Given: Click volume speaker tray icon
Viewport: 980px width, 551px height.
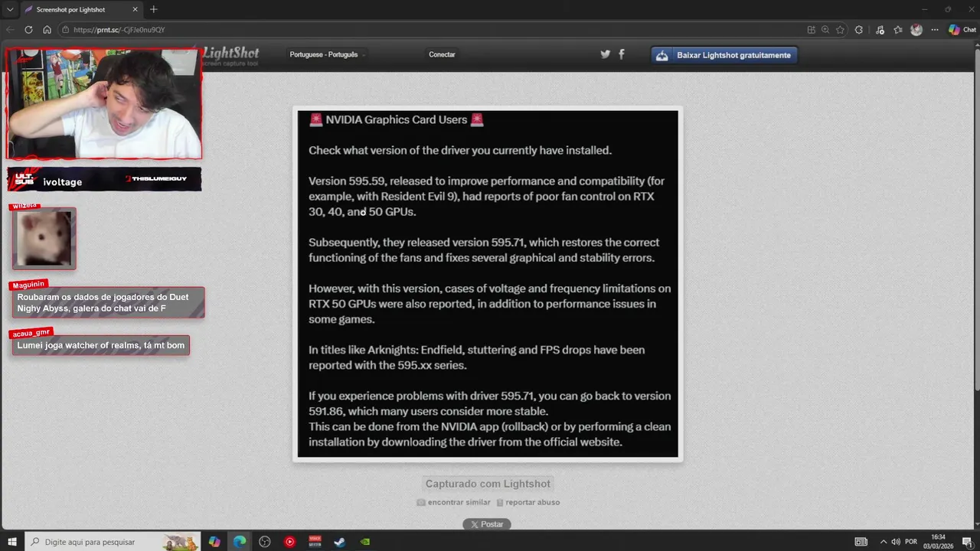Looking at the screenshot, I should tap(896, 542).
